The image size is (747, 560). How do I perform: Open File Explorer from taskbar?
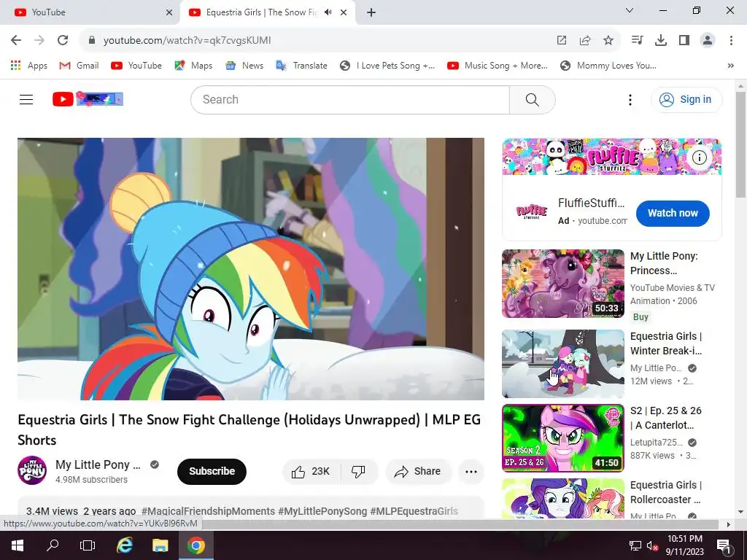(x=160, y=545)
